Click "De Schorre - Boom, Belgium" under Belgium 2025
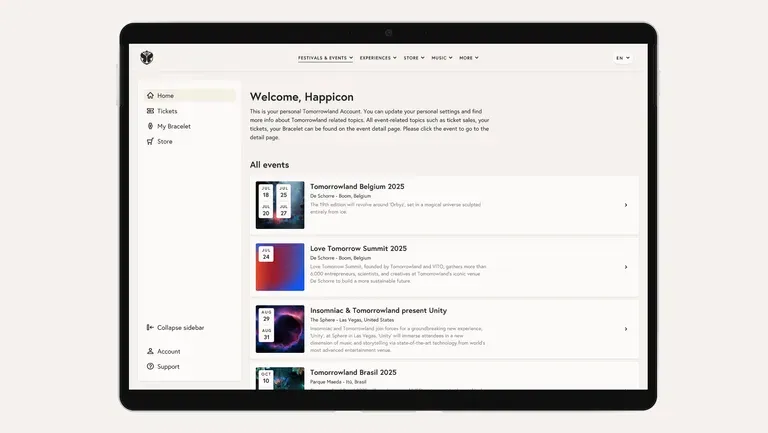Viewport: 768px width, 433px height. pyautogui.click(x=340, y=196)
